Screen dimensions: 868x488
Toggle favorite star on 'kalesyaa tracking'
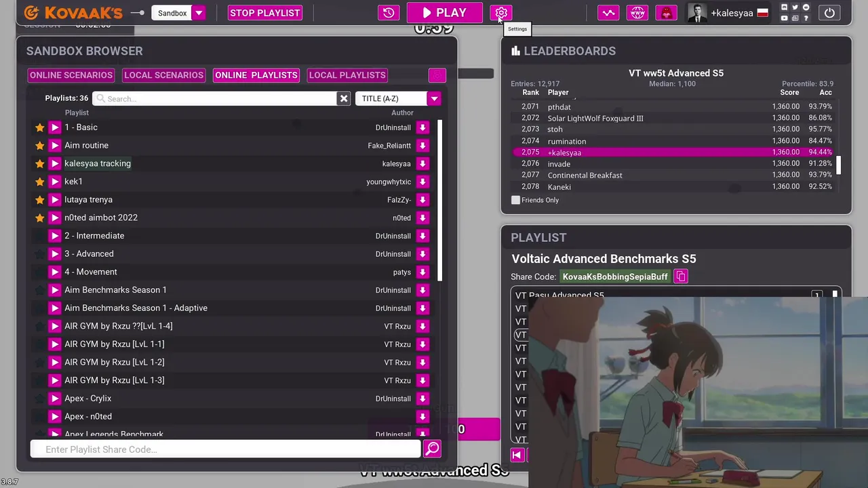39,163
